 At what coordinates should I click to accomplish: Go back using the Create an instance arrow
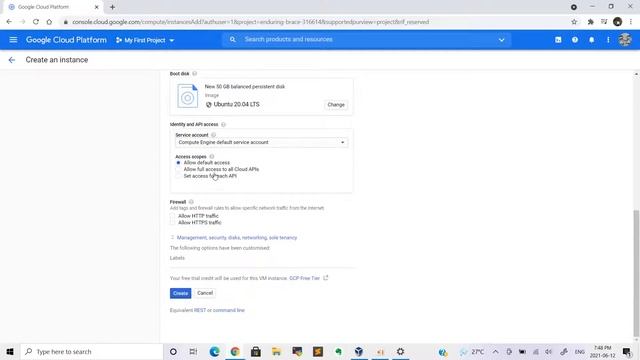click(11, 60)
